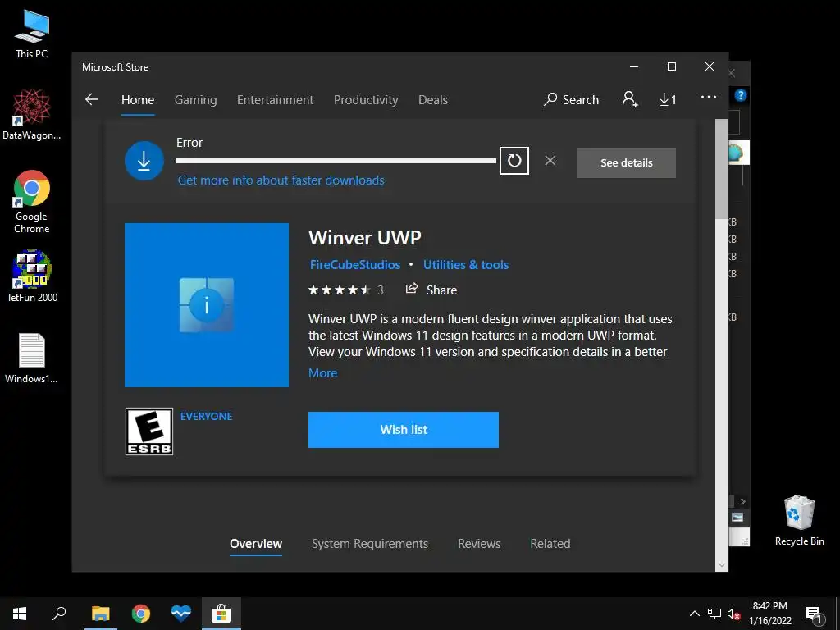Click background window's horizontal scroll right arrow
Screen dimensions: 840x630
pos(742,502)
